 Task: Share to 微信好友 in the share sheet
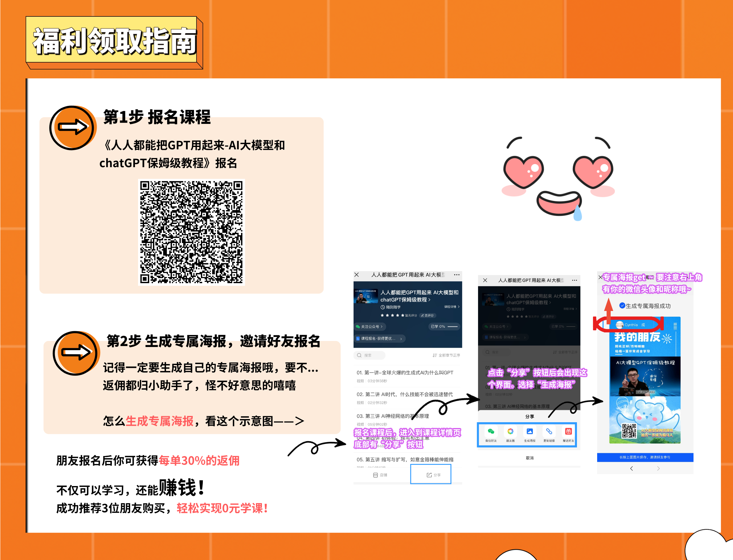point(491,434)
